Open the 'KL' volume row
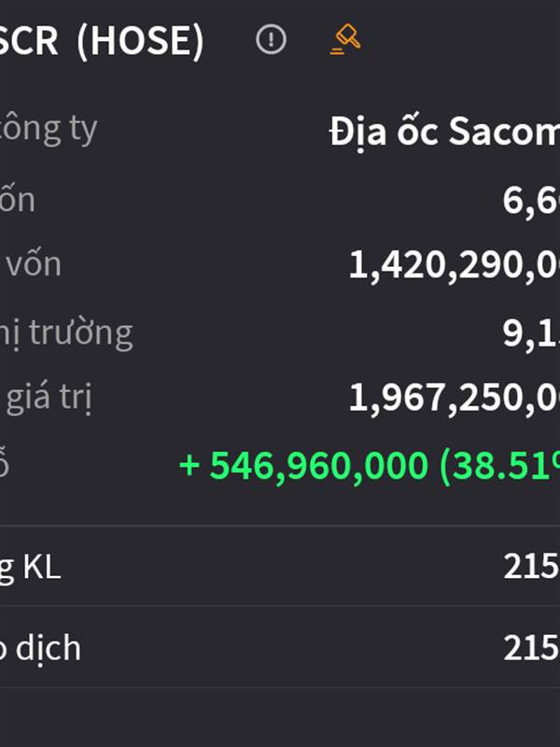 pyautogui.click(x=280, y=567)
